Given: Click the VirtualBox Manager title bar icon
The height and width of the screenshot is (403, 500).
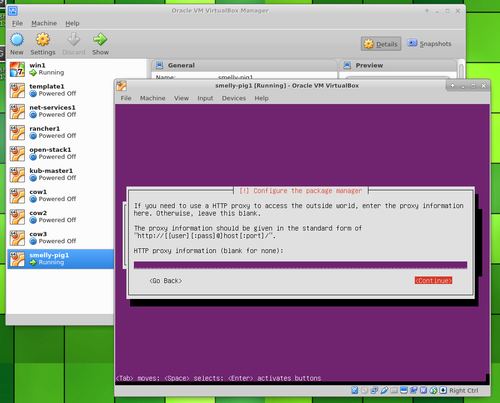Looking at the screenshot, I should click(x=13, y=11).
